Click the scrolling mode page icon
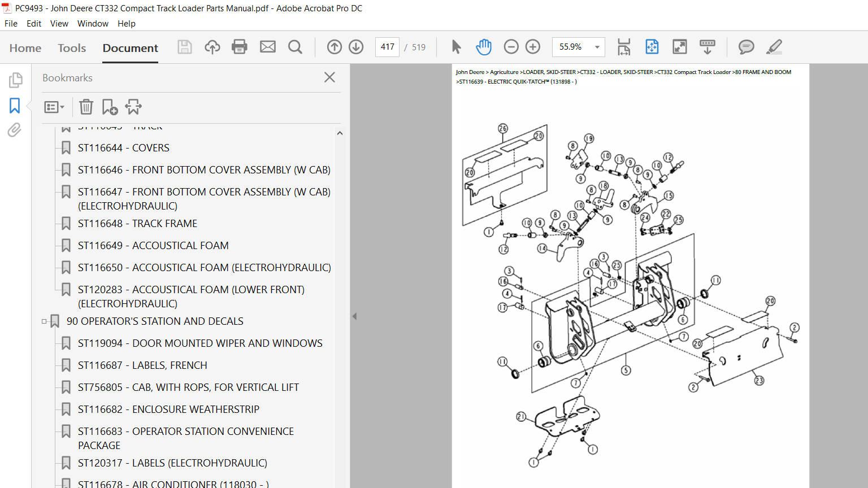This screenshot has width=868, height=488. click(x=624, y=47)
